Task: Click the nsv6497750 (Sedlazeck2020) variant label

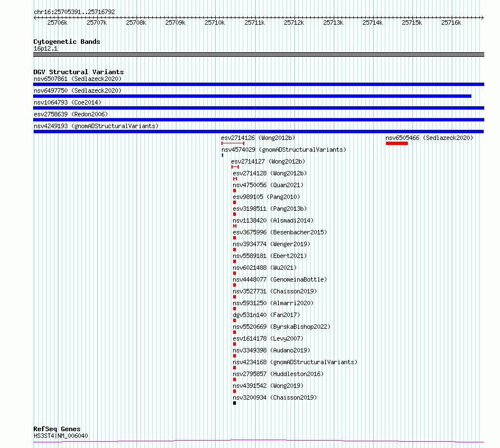Action: (x=78, y=90)
